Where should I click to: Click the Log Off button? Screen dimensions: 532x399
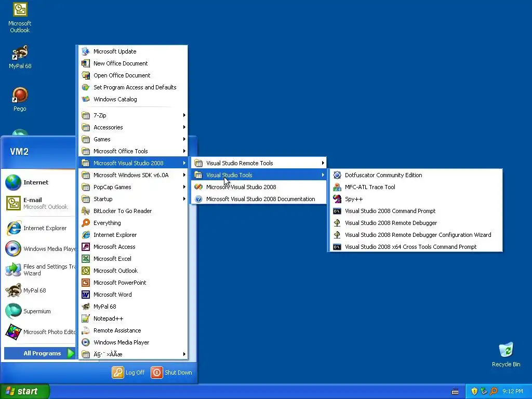(x=128, y=372)
